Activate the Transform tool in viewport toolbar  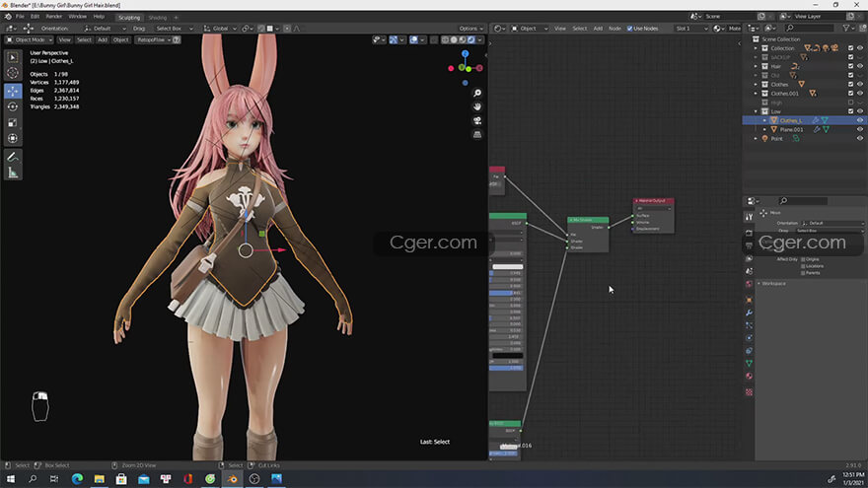click(x=13, y=138)
